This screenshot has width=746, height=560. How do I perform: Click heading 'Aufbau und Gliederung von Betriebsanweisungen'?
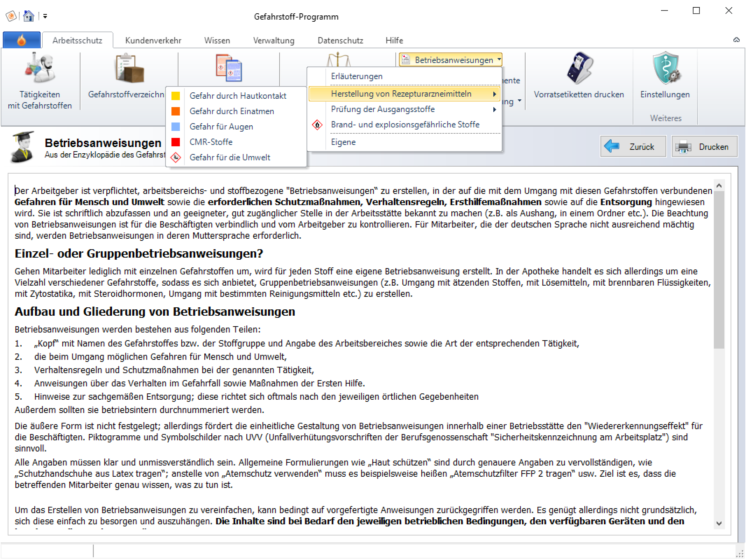coord(155,311)
